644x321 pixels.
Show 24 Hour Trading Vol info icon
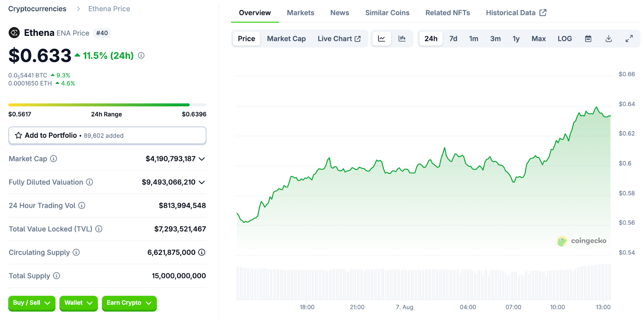point(82,205)
